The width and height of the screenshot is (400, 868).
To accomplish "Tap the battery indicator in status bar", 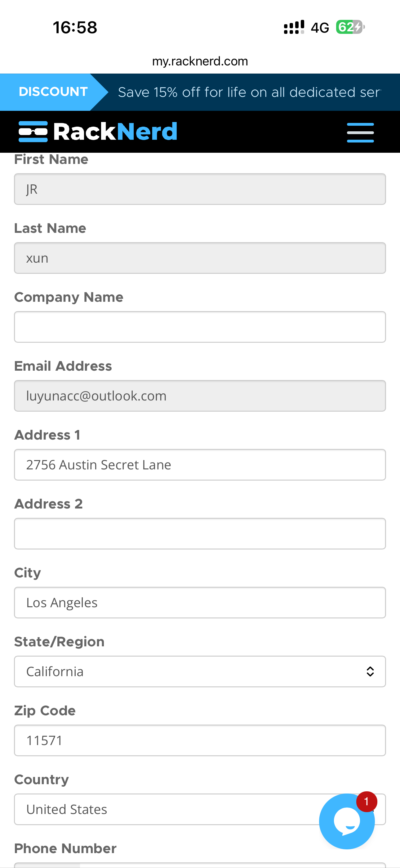I will (350, 27).
